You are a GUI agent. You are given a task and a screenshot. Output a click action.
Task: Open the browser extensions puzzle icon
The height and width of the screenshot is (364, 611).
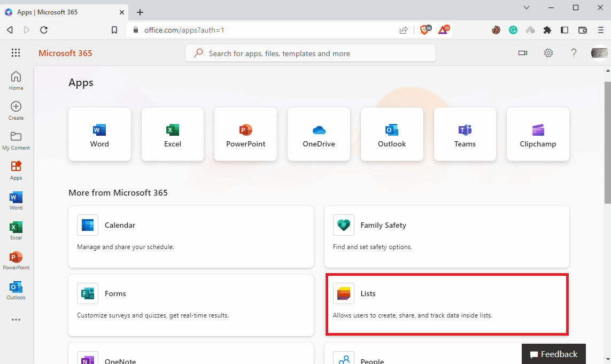[547, 30]
